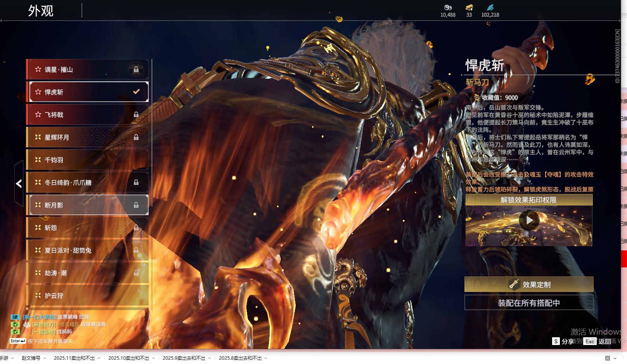Open dropdown arrow for 2025.8卖出去和不出
The height and width of the screenshot is (364, 627).
[266, 358]
